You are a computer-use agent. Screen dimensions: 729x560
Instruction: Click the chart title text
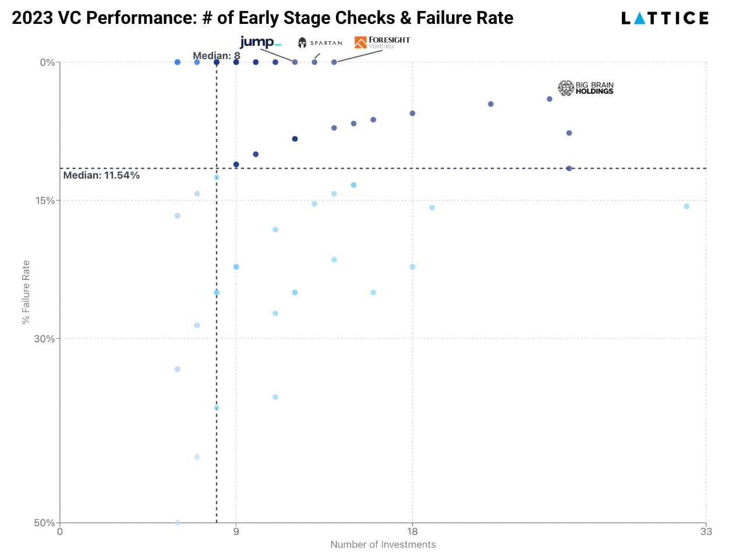click(x=263, y=18)
